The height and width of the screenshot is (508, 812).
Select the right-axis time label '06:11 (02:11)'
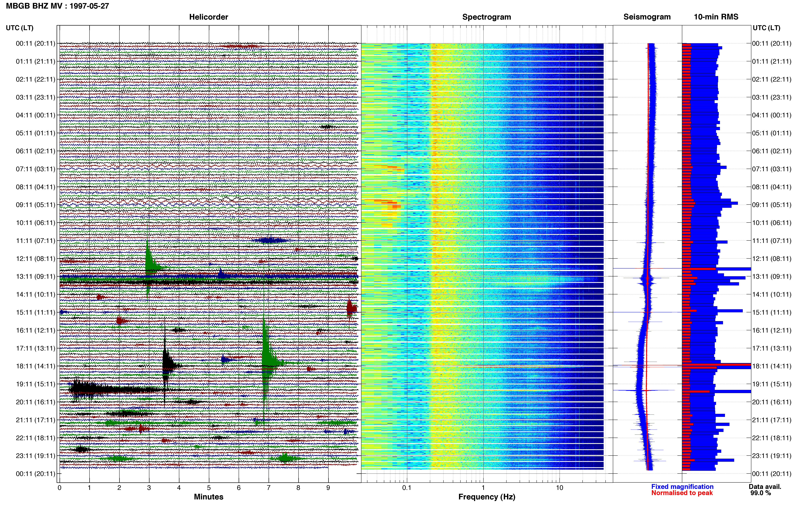coord(772,151)
